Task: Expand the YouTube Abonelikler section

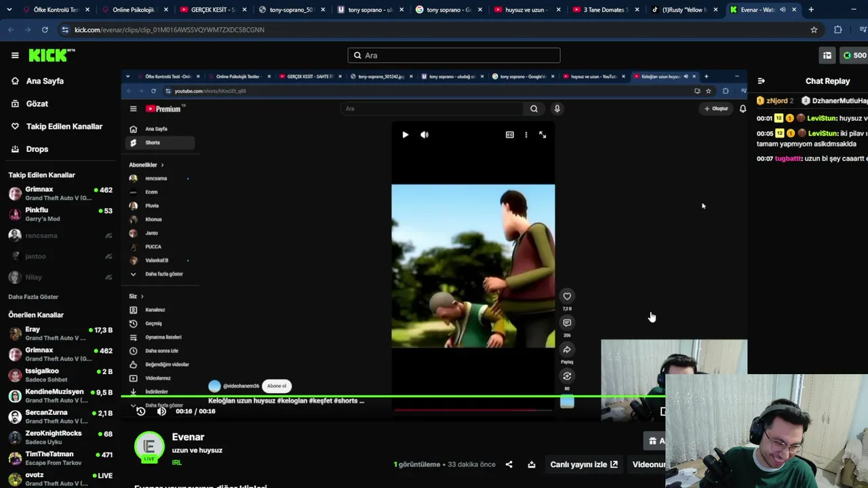Action: tap(146, 165)
